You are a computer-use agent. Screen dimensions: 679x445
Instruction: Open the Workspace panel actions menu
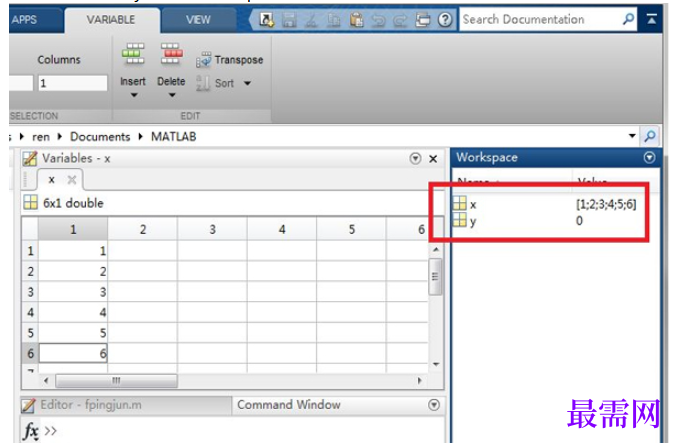[x=649, y=158]
